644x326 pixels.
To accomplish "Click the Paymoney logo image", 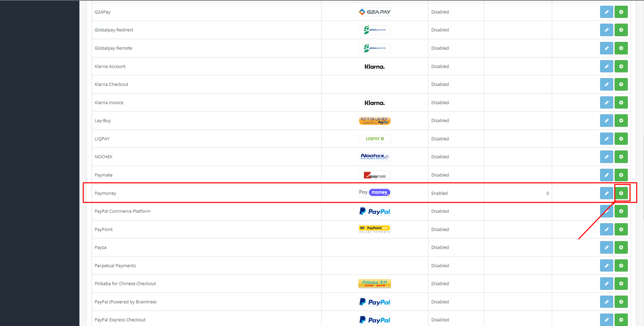I will 374,193.
